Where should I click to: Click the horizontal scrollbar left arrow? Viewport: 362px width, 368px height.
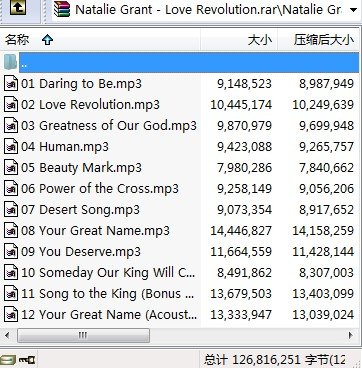click(8, 335)
